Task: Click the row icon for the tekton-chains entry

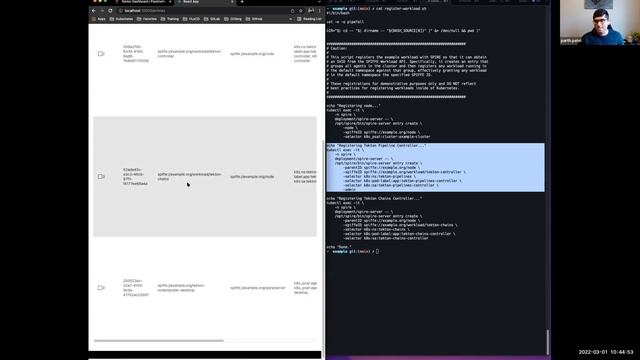Action: point(101,177)
